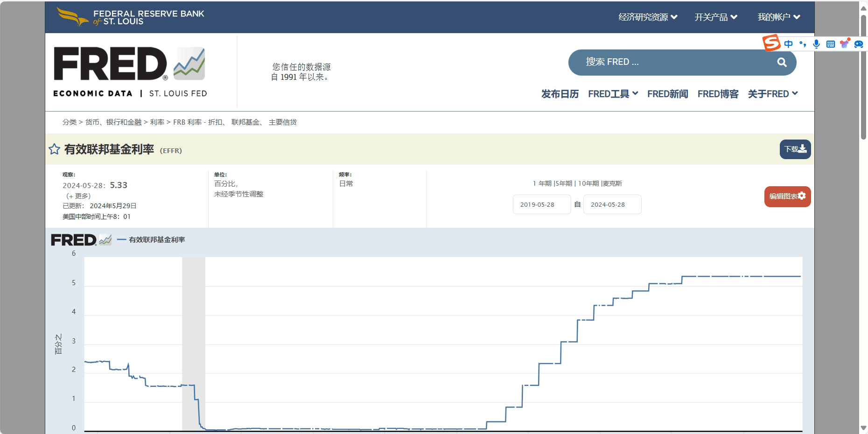Select the 麦克斯 max date range
The image size is (868, 434).
(x=612, y=183)
